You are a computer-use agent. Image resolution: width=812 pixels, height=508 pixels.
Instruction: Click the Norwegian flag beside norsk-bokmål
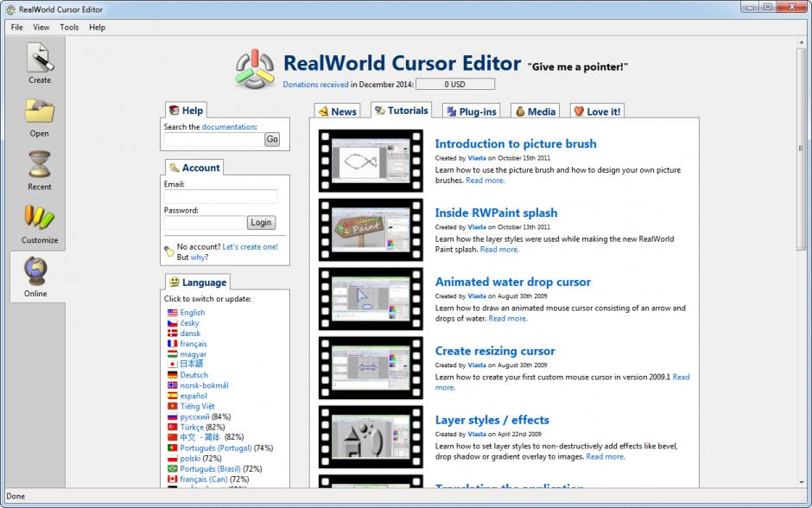click(x=173, y=385)
